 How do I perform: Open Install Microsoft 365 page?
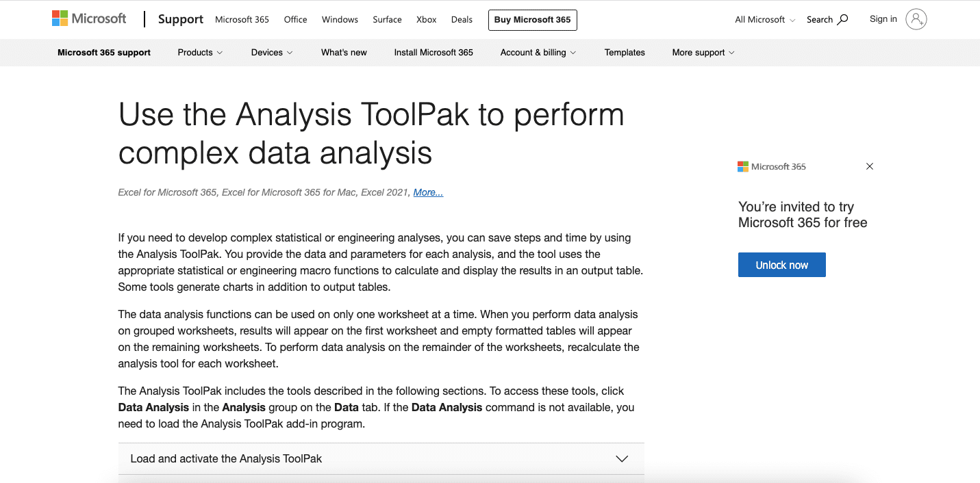click(x=434, y=53)
